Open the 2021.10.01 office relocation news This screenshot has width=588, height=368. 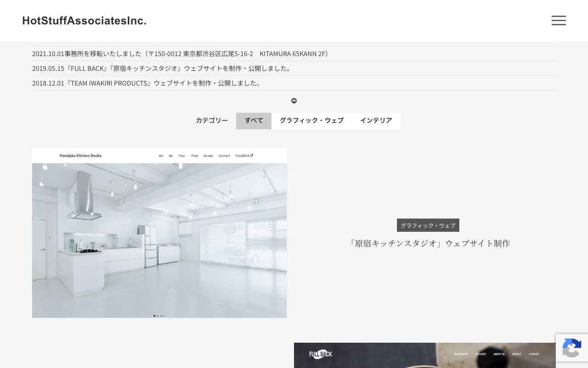(x=181, y=54)
